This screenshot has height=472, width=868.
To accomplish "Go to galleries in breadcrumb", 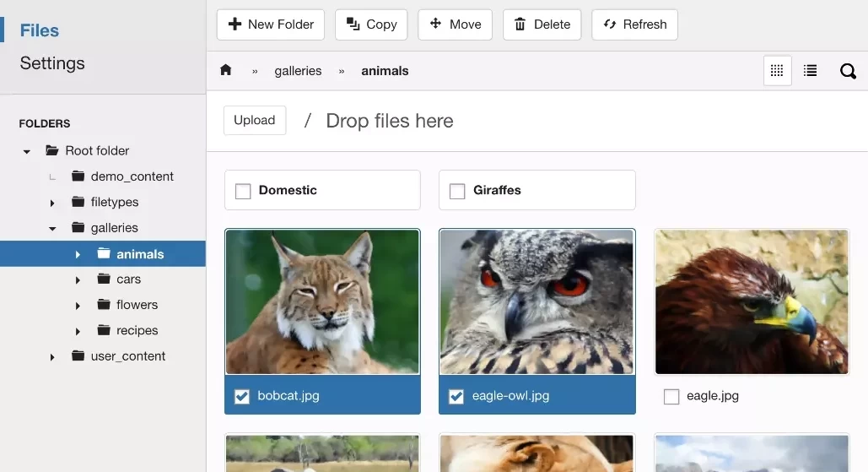I will [298, 71].
